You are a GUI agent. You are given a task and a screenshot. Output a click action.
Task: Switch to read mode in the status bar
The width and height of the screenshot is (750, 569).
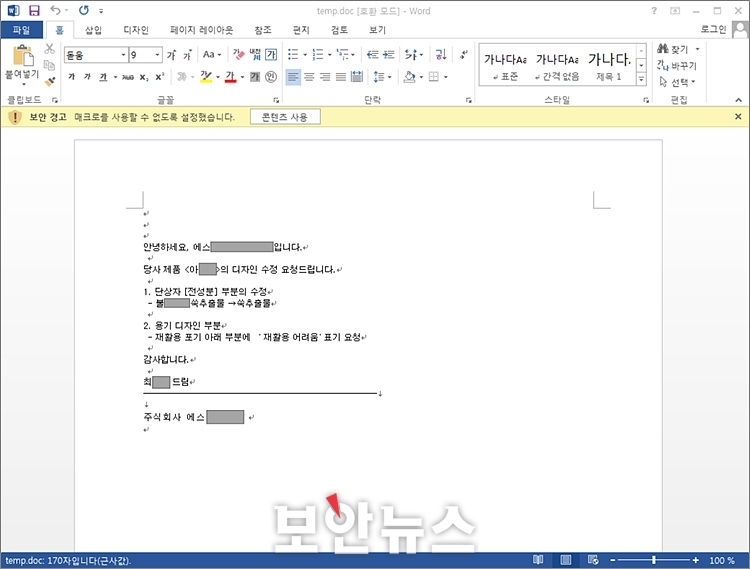click(x=538, y=560)
